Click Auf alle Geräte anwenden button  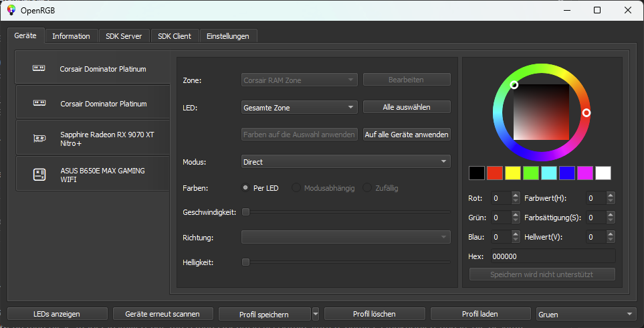(x=407, y=135)
